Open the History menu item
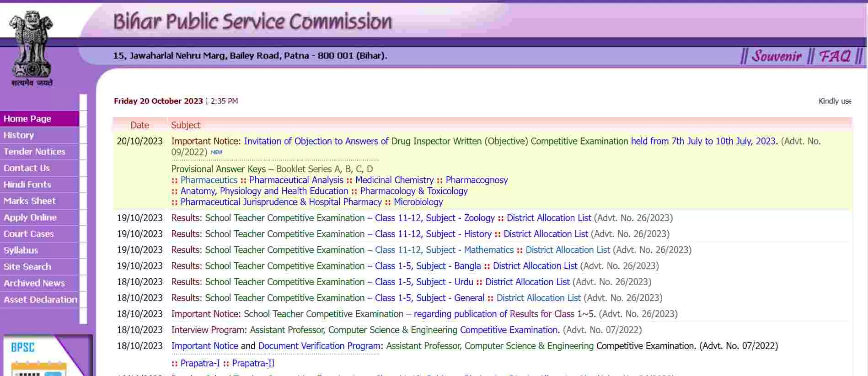 point(39,135)
